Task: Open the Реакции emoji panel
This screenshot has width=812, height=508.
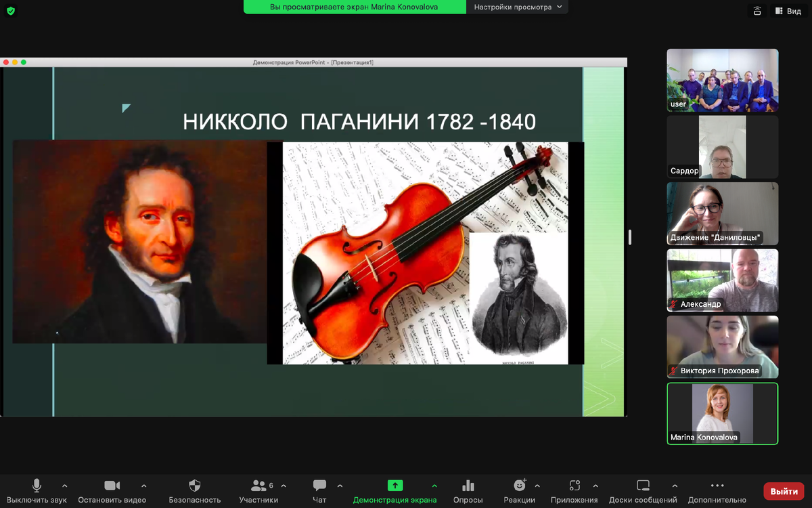Action: click(x=518, y=486)
